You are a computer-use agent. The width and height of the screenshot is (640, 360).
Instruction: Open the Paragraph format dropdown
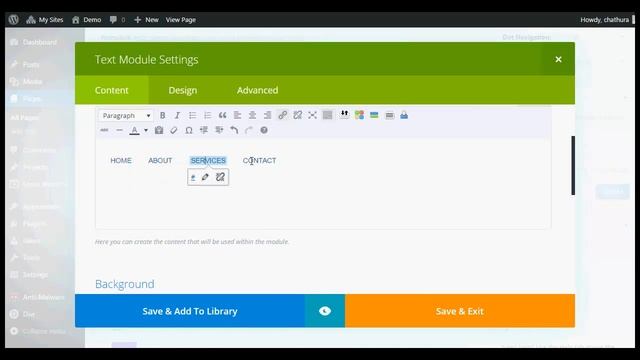[x=126, y=116]
